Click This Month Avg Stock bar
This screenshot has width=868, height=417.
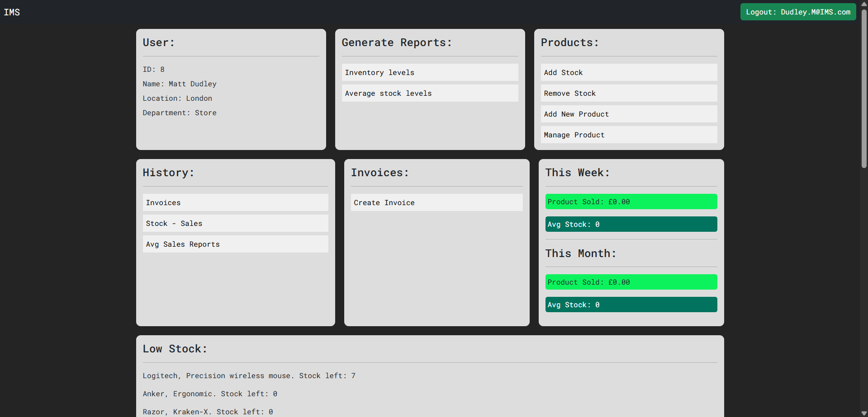tap(631, 305)
